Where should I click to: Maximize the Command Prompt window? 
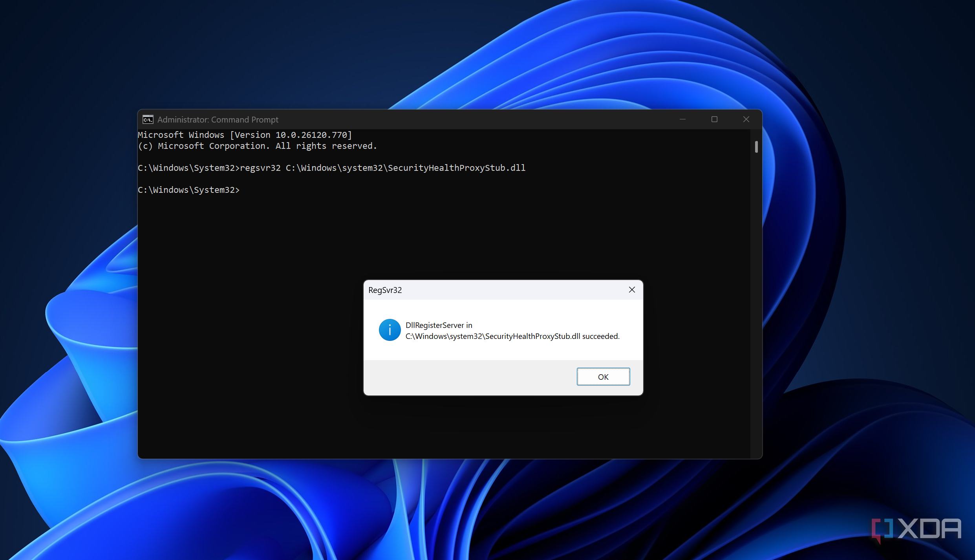click(714, 119)
